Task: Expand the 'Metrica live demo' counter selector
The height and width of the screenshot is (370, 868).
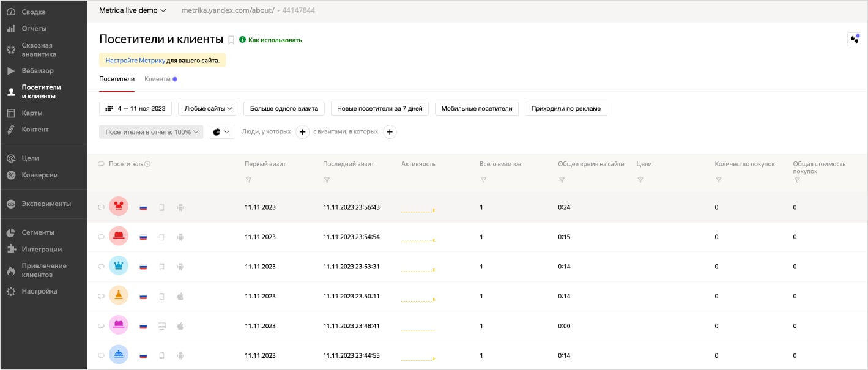Action: (x=132, y=10)
